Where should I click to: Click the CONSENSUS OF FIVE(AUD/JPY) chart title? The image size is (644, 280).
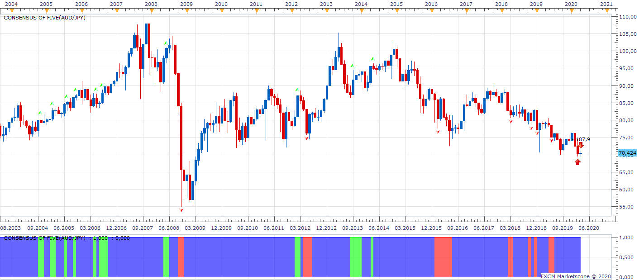pos(44,18)
